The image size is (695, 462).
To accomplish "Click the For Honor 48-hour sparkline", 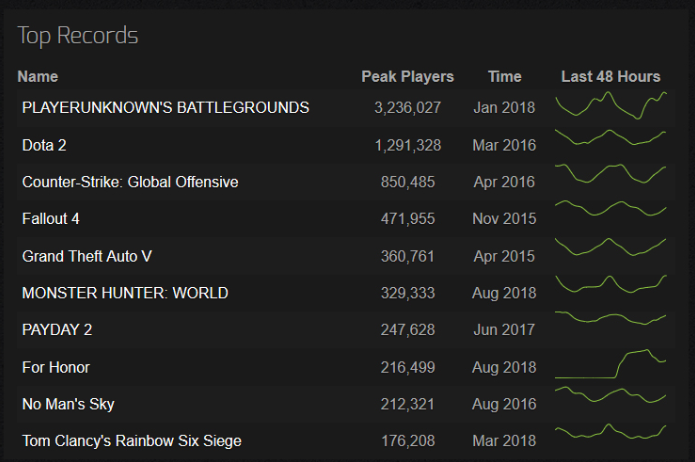I will 611,364.
